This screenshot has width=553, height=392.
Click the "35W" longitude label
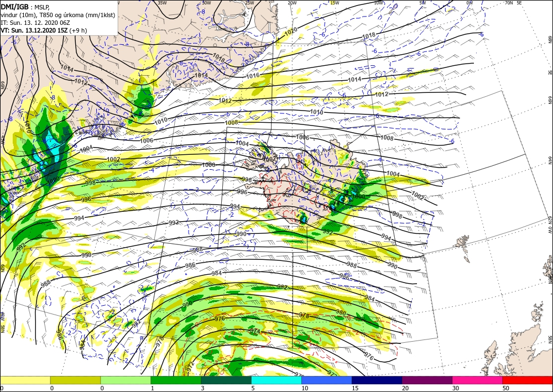click(162, 2)
